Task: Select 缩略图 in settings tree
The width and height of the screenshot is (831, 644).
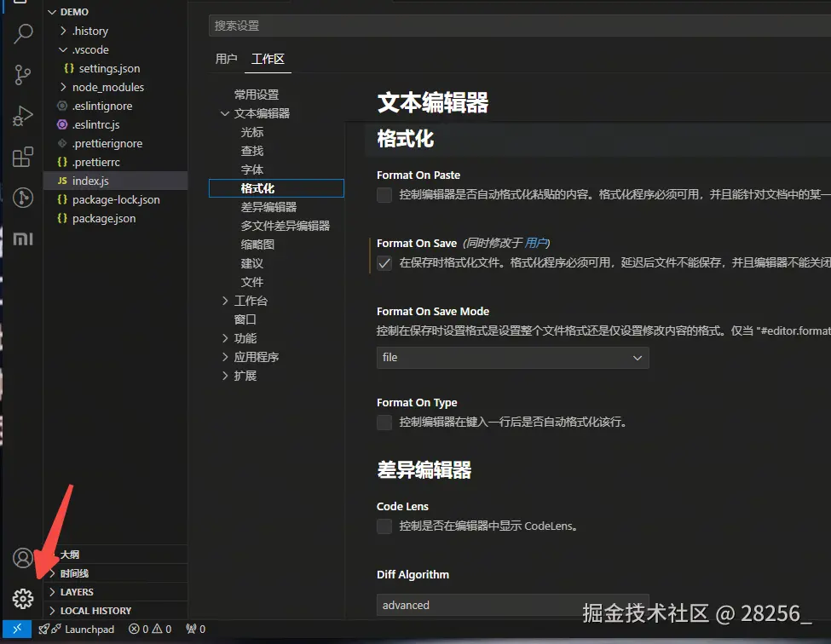Action: [257, 244]
